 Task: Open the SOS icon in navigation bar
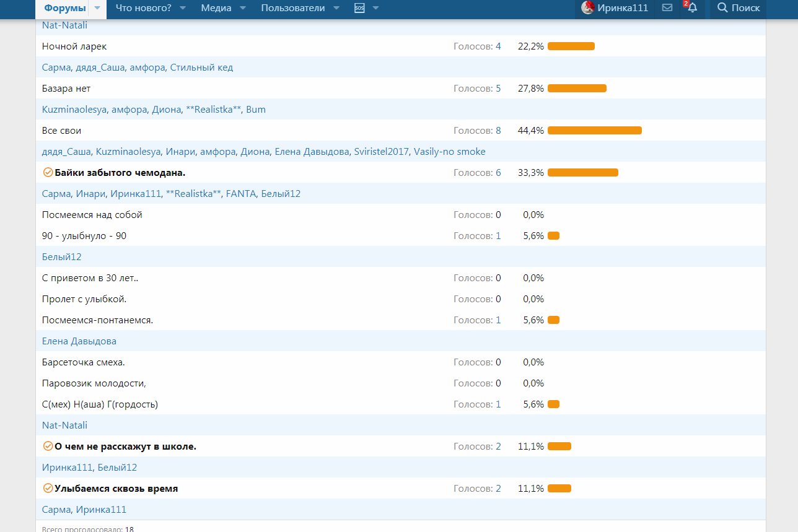click(359, 8)
